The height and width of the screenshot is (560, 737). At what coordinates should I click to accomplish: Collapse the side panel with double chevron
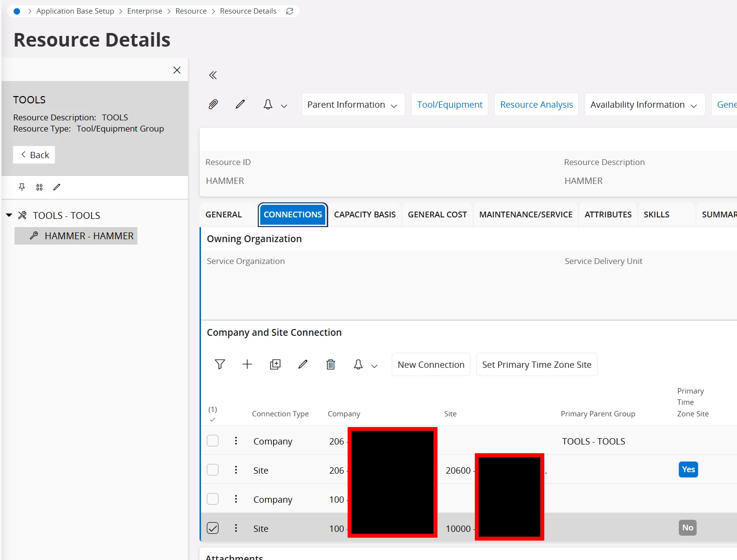pyautogui.click(x=213, y=75)
